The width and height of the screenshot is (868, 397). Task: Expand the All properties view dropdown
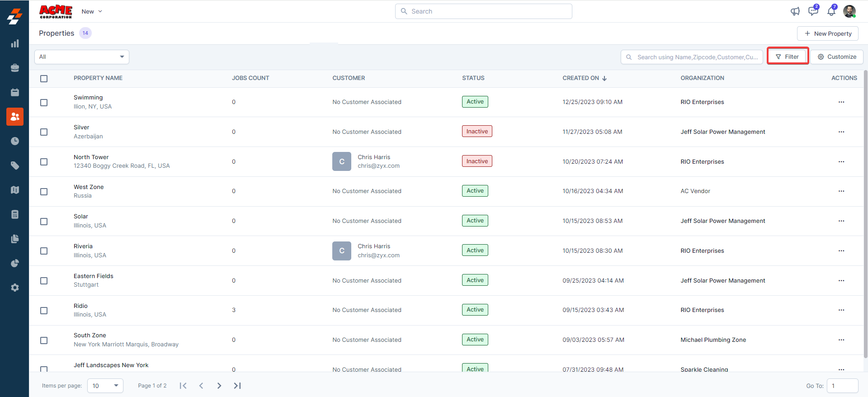(82, 57)
